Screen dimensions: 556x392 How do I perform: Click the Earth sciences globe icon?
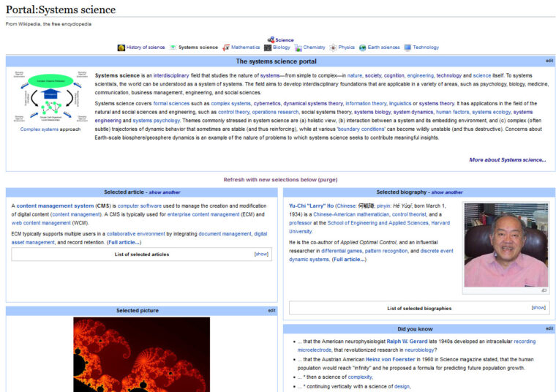point(362,48)
